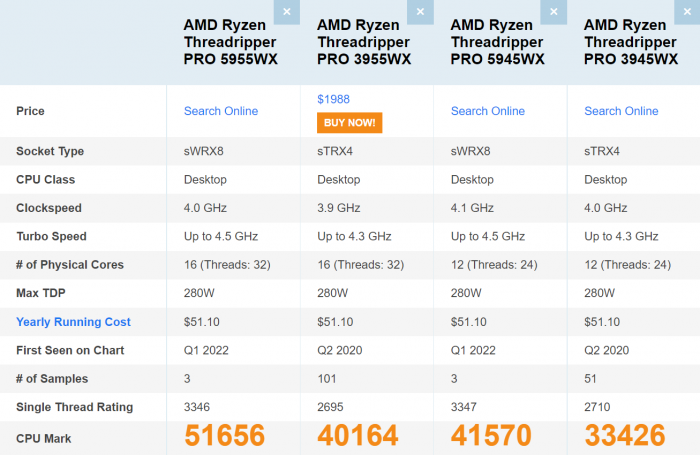700x455 pixels.
Task: Remove the Threadripper PRO 5945WX column
Action: coord(554,12)
